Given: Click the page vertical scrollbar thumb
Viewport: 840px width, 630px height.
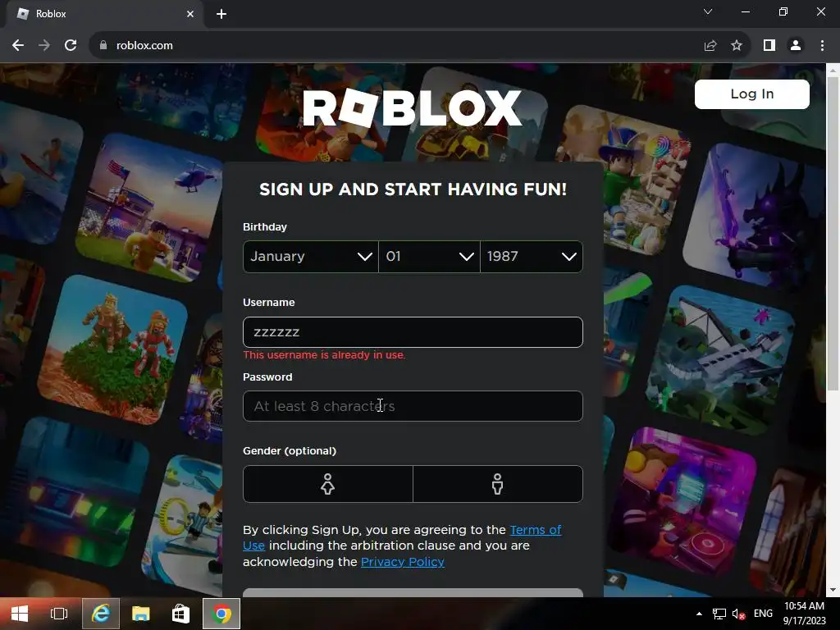Looking at the screenshot, I should (833, 234).
